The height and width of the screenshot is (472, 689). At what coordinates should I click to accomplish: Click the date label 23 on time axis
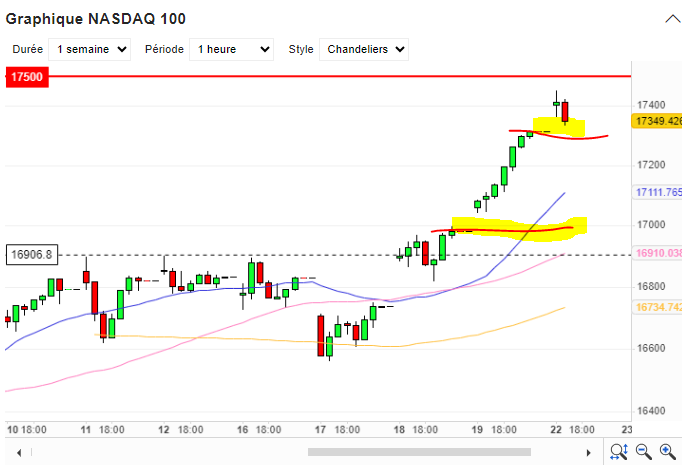627,429
